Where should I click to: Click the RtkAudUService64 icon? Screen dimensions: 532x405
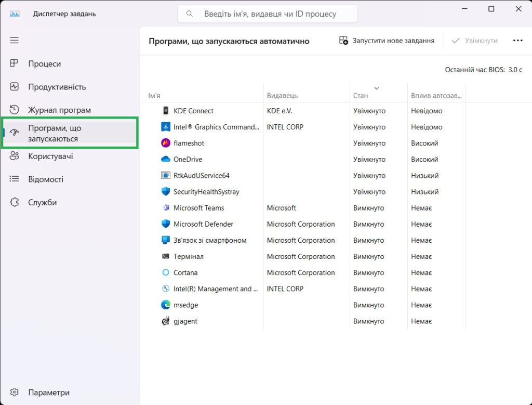pyautogui.click(x=166, y=176)
